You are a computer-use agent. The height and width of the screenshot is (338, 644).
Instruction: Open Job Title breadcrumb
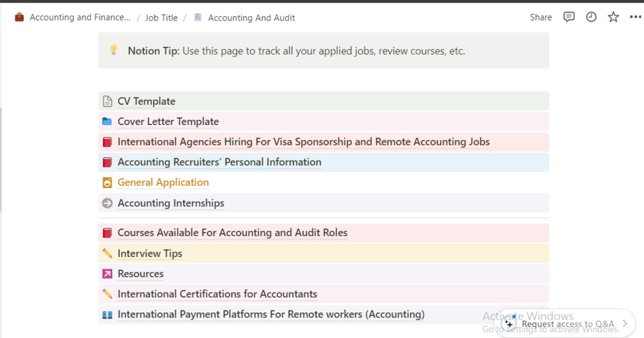(x=161, y=18)
